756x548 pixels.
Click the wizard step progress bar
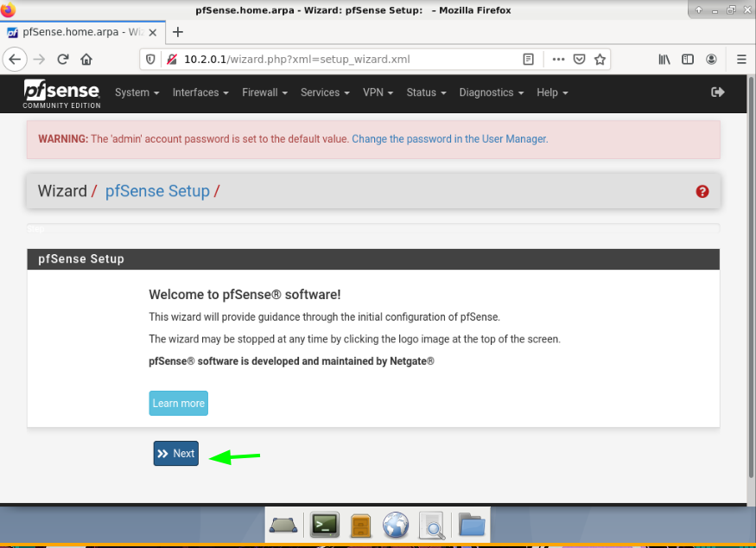pos(373,229)
